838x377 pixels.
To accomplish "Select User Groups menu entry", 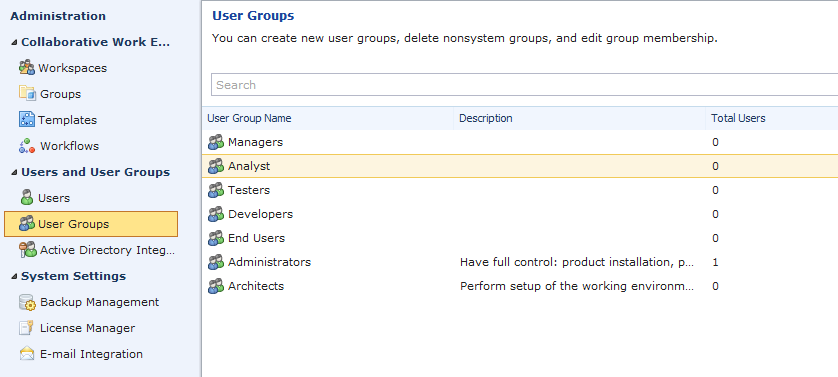I will tap(91, 224).
